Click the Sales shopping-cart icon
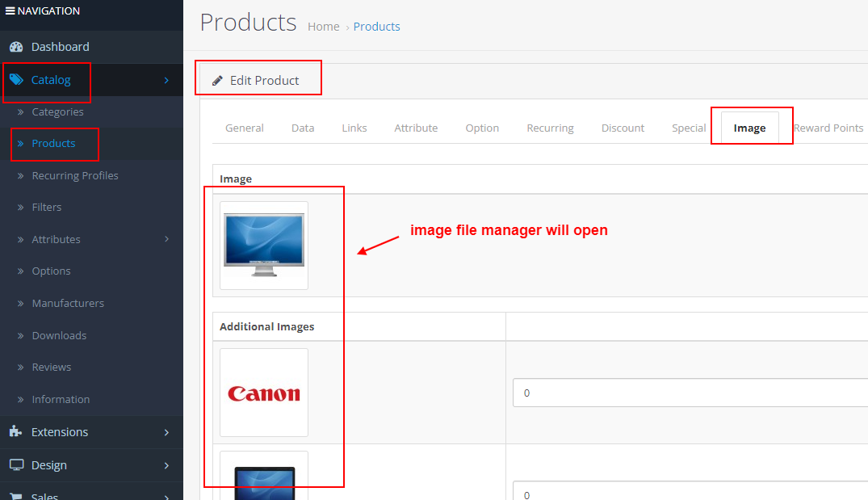This screenshot has height=500, width=868. [17, 495]
